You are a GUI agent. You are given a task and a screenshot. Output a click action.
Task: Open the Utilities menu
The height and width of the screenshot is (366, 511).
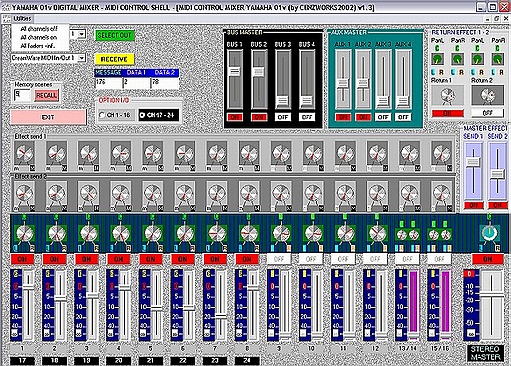click(22, 19)
